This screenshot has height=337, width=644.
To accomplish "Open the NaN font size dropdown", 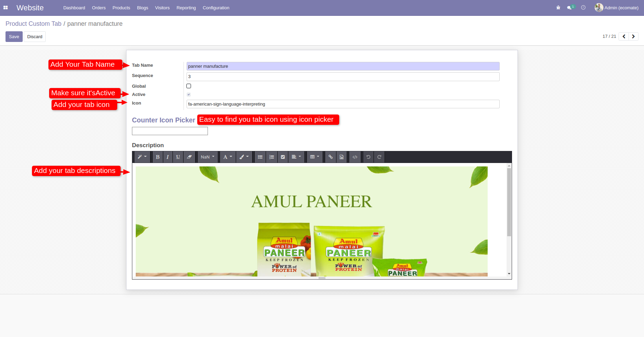I will point(208,157).
